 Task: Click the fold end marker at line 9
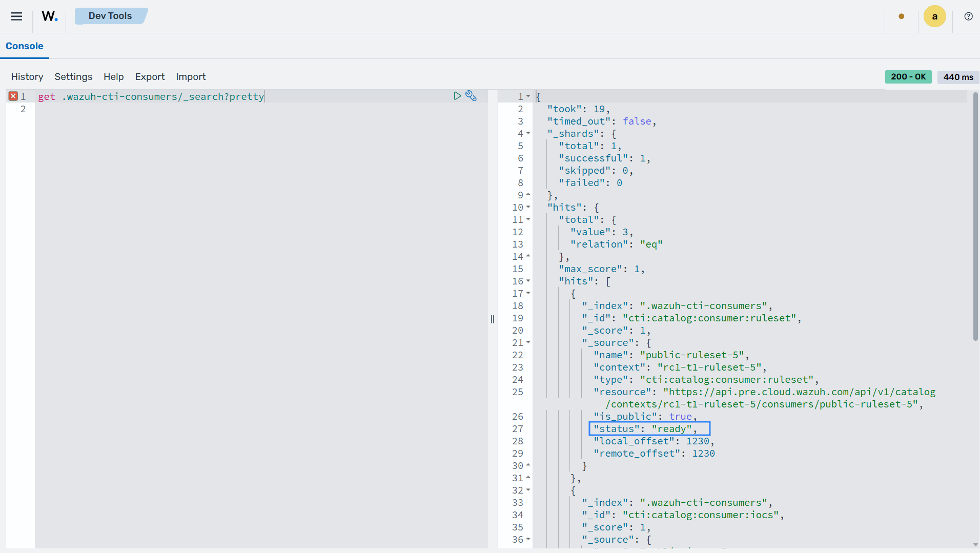tap(528, 195)
